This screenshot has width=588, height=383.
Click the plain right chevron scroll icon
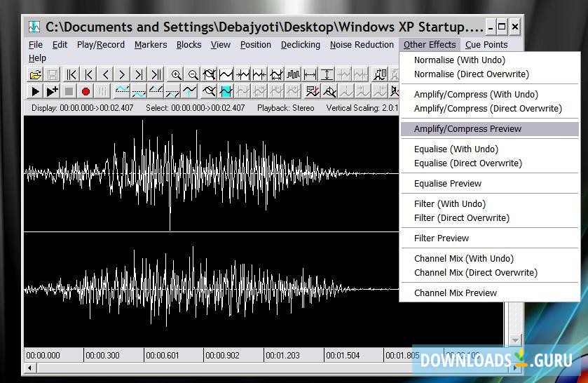(x=122, y=74)
